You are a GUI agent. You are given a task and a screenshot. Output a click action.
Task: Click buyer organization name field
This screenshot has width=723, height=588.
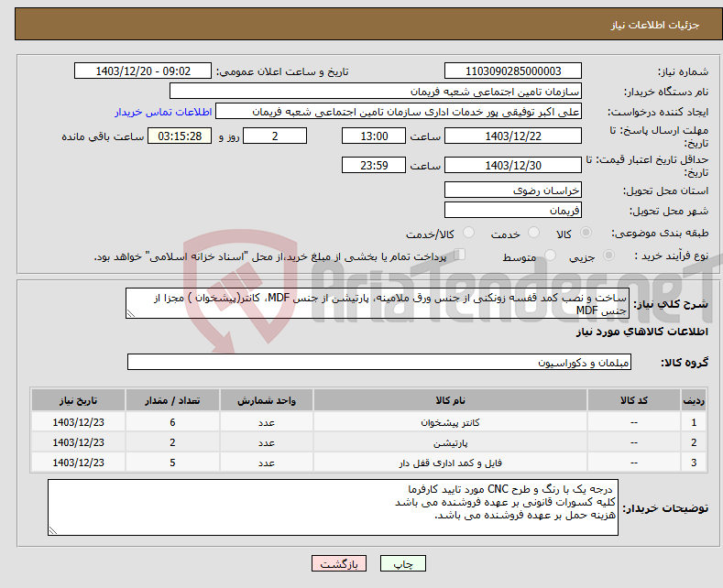[x=376, y=92]
